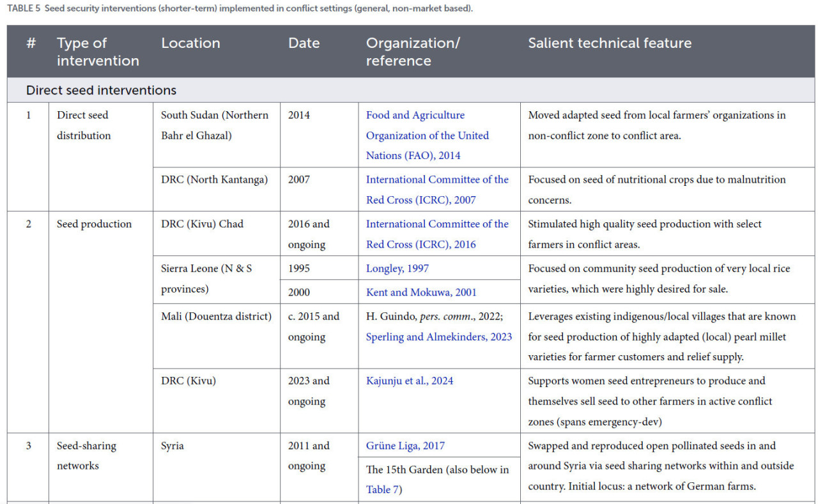
Task: Open the Kajunju et al., 2024 citation
Action: (410, 381)
